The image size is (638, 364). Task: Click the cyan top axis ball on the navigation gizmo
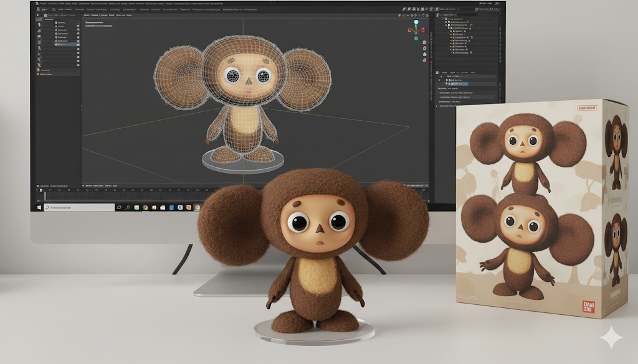pyautogui.click(x=416, y=22)
